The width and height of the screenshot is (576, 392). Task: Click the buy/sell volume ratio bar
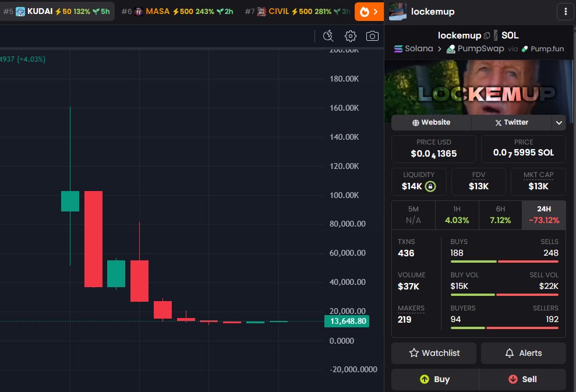[x=504, y=295]
